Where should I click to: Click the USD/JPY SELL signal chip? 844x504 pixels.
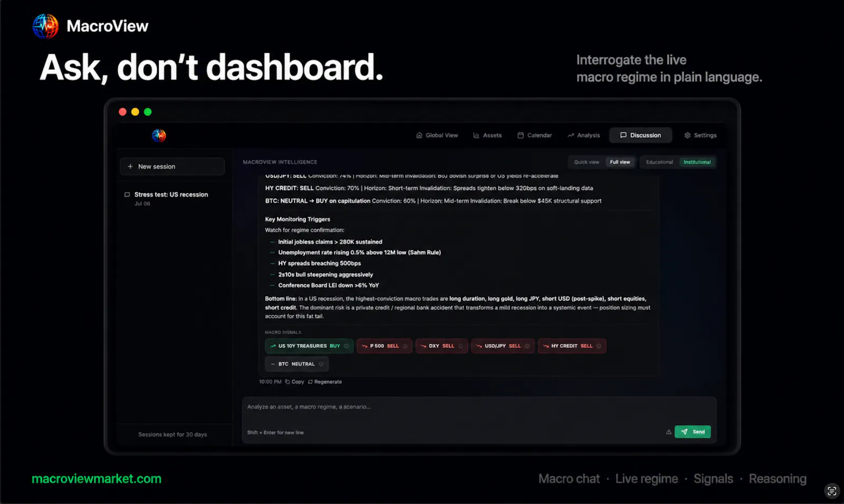click(x=503, y=346)
